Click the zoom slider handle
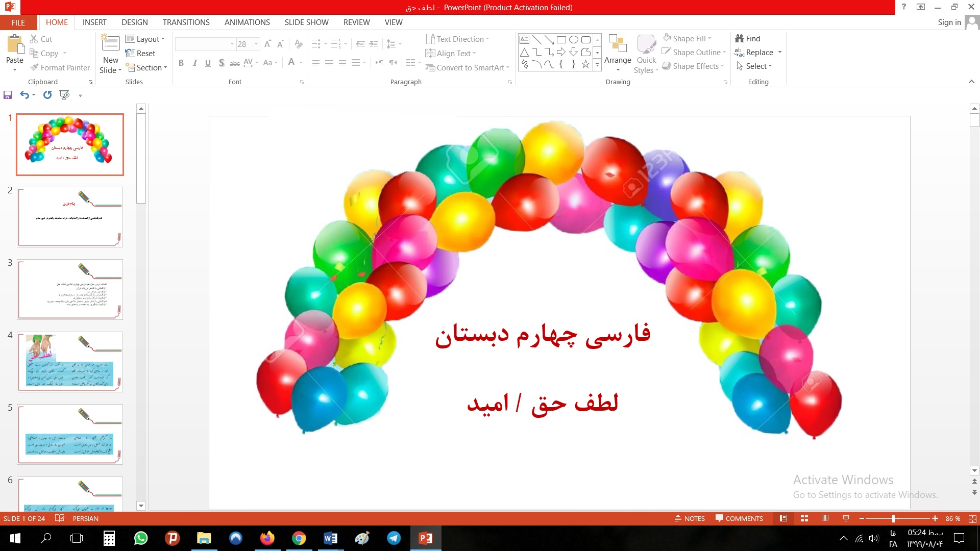The width and height of the screenshot is (980, 551). (x=893, y=518)
